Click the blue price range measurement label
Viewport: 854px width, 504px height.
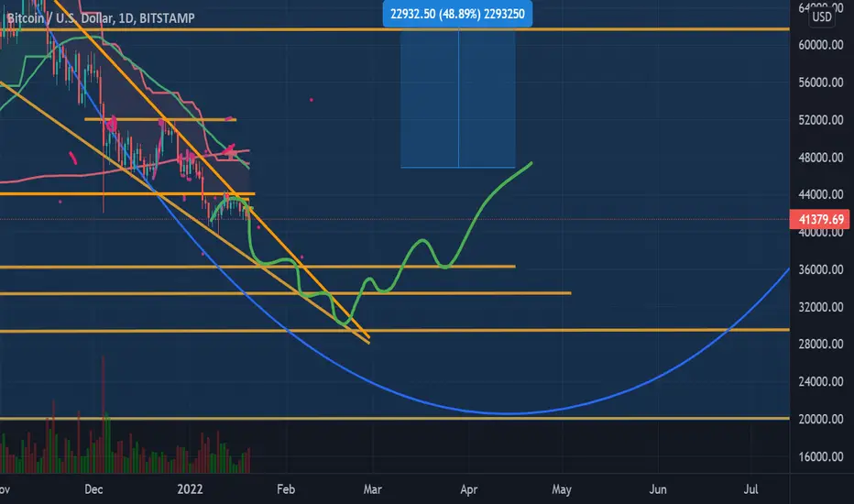tap(457, 14)
